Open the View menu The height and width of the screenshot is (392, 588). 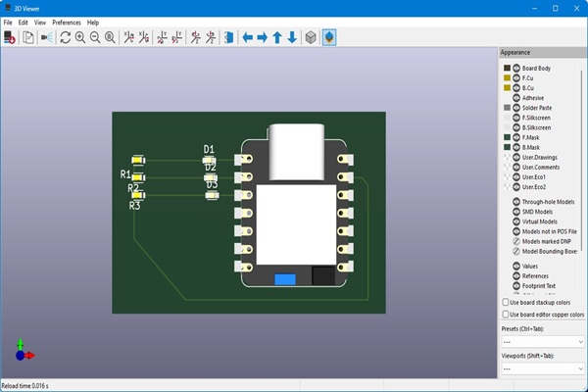(40, 23)
